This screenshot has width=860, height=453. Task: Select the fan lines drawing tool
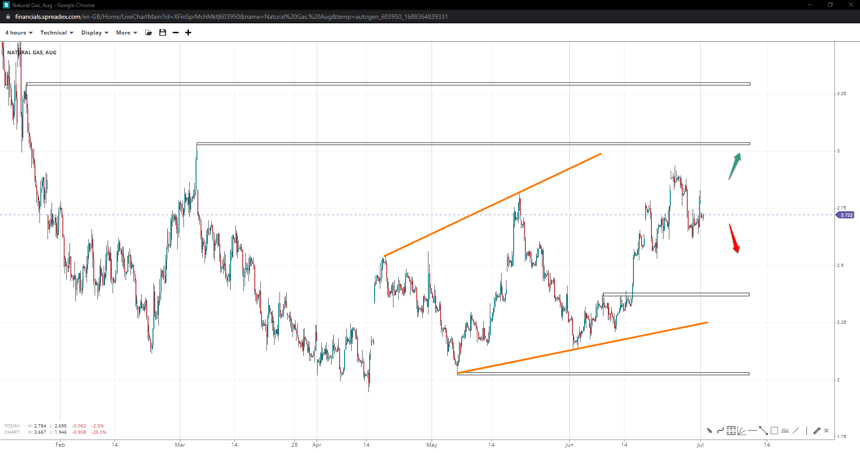[742, 431]
